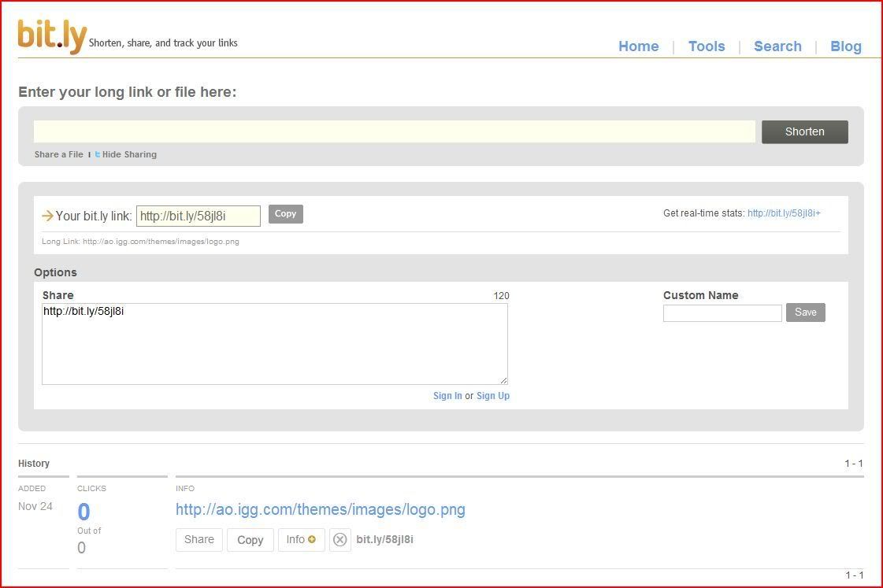883x588 pixels.
Task: Click Hide Sharing link
Action: tap(129, 154)
